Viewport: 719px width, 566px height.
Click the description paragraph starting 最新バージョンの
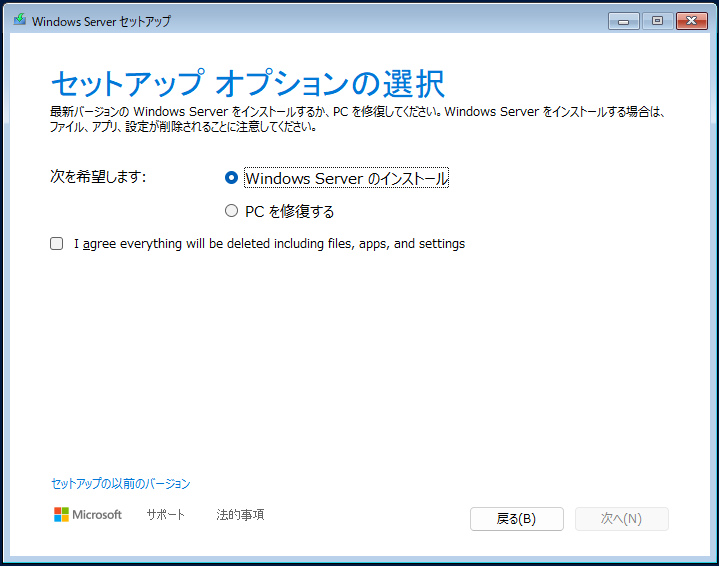358,119
